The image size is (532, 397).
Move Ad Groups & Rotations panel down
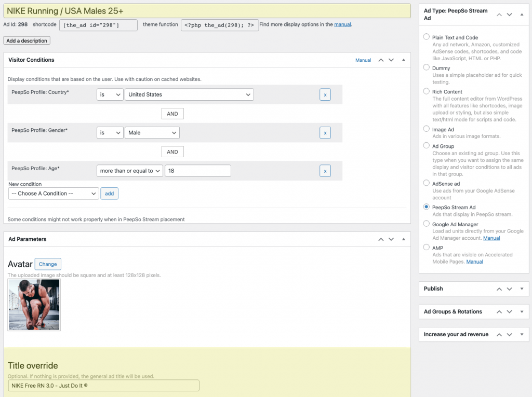(x=509, y=312)
